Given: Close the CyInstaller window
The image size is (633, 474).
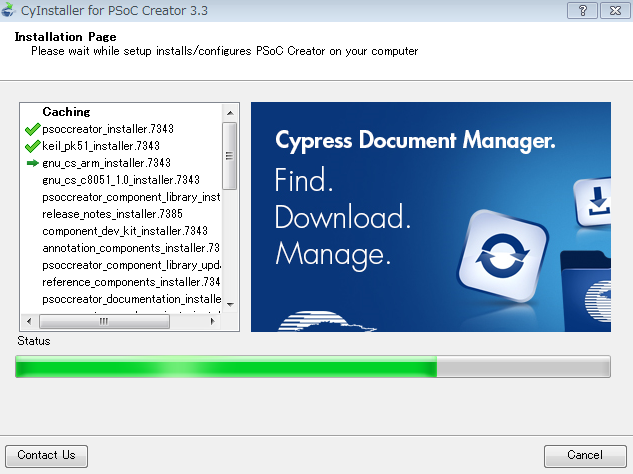Looking at the screenshot, I should (615, 10).
